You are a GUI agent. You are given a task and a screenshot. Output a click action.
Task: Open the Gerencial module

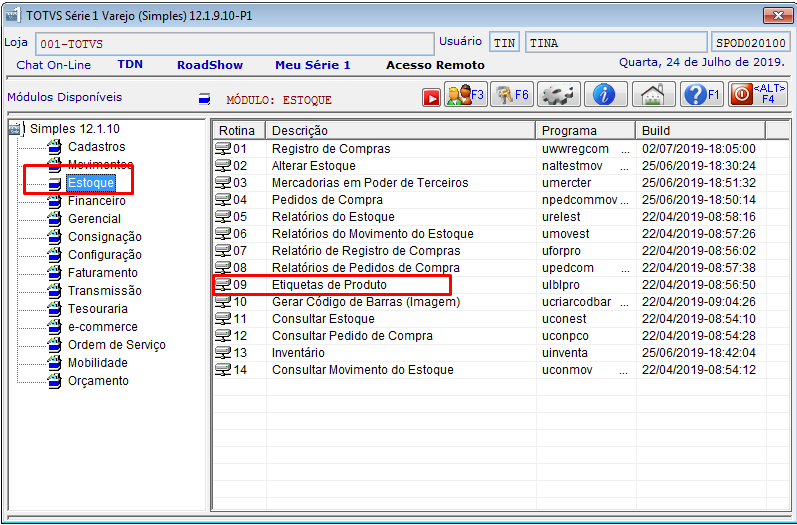tap(95, 219)
